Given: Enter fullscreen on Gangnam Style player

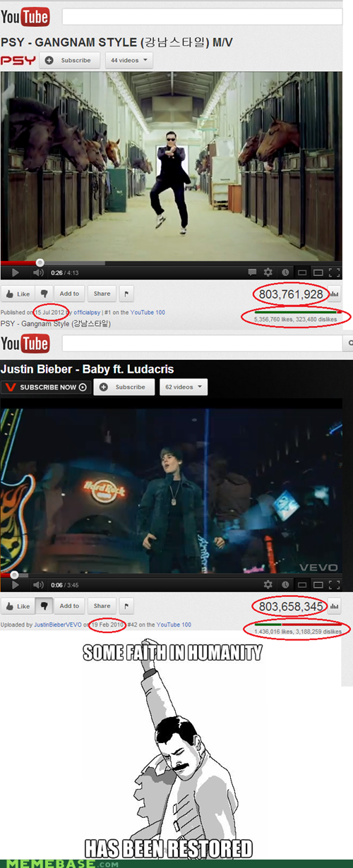Looking at the screenshot, I should [x=335, y=272].
